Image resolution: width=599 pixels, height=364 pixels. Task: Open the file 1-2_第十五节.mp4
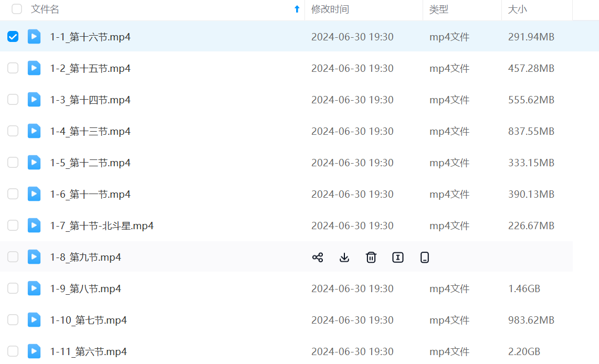click(90, 68)
